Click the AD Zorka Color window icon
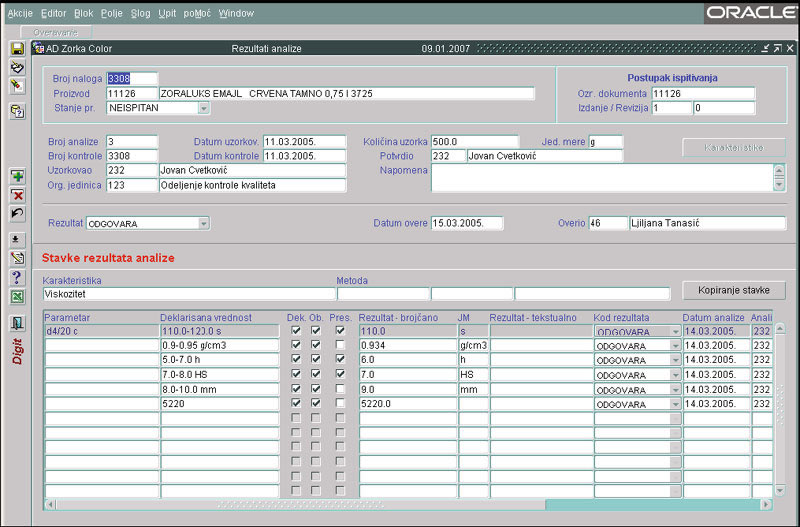This screenshot has width=800, height=527. point(39,48)
